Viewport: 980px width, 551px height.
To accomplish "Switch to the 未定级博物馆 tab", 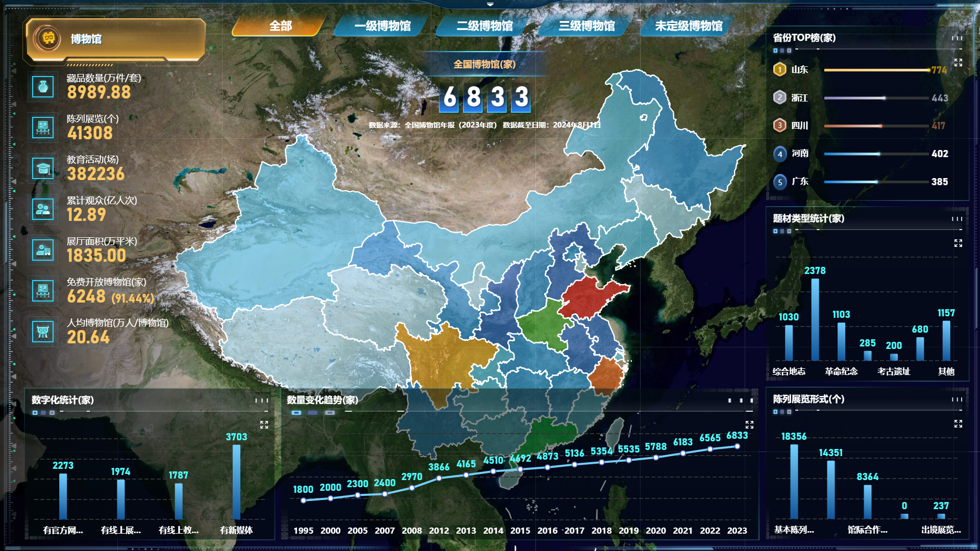I will pyautogui.click(x=689, y=26).
